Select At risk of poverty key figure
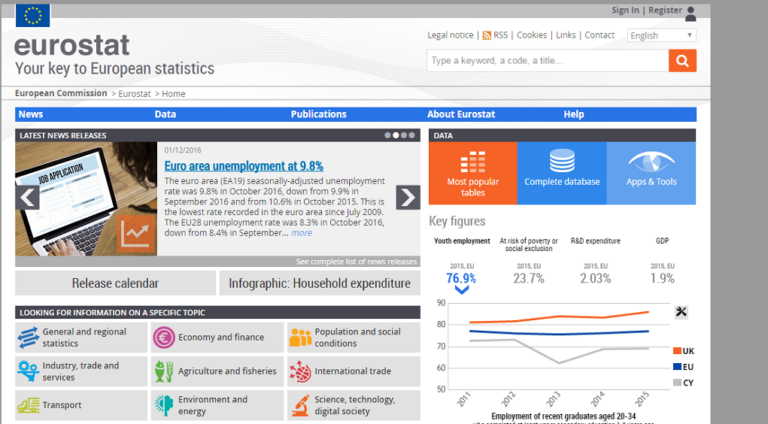The width and height of the screenshot is (768, 424). [x=528, y=244]
